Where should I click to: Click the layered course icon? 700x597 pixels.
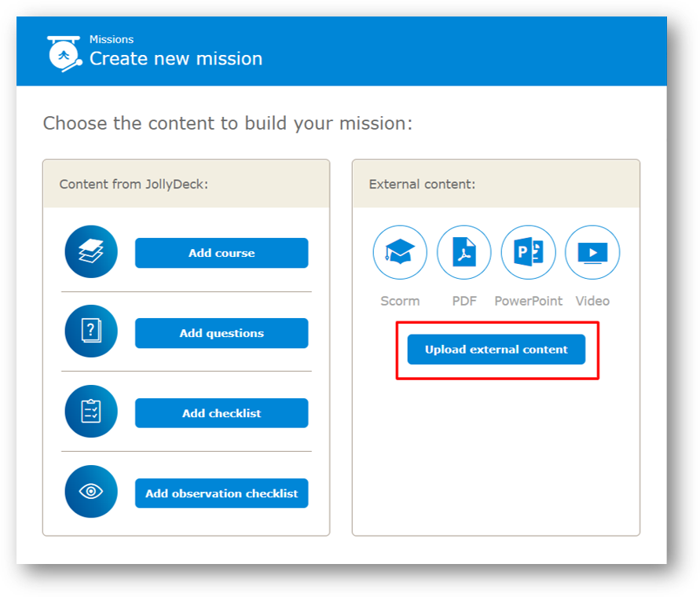90,252
